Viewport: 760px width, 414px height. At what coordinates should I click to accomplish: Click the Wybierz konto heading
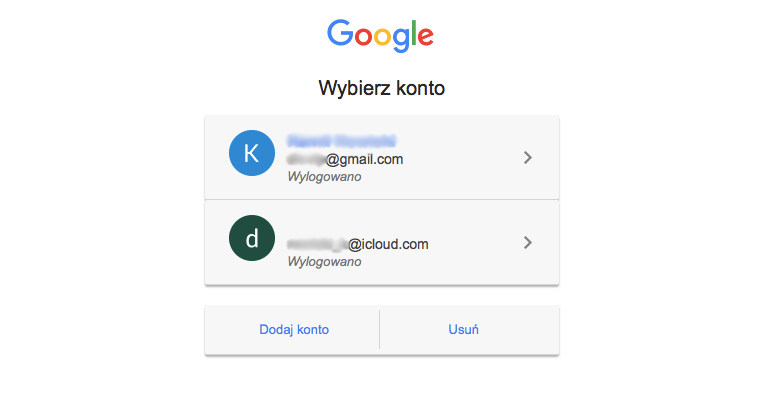click(x=381, y=88)
